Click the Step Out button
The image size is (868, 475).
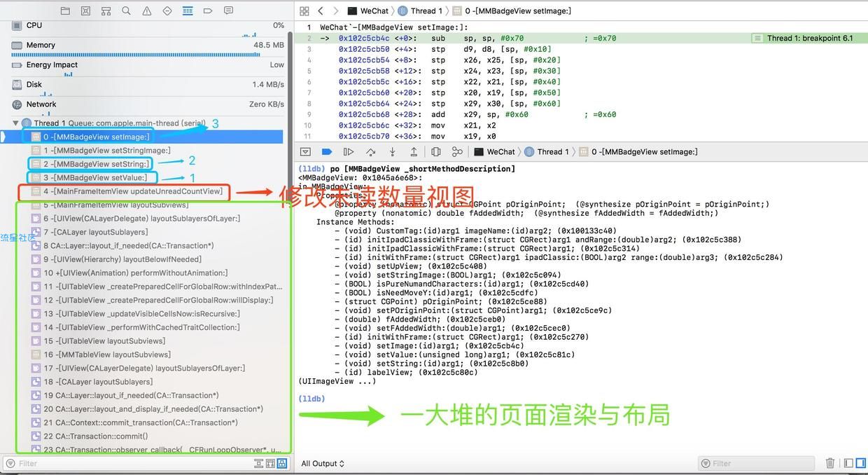coord(414,152)
